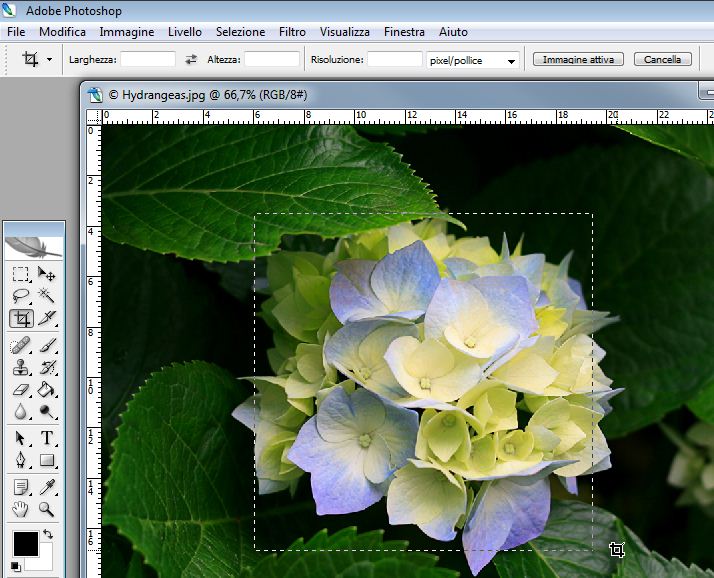Click ruler origin corner of document
The image size is (714, 578).
pos(94,117)
